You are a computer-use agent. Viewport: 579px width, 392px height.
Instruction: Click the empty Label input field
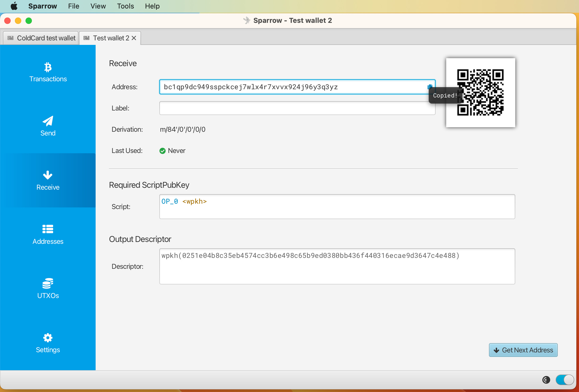point(297,108)
